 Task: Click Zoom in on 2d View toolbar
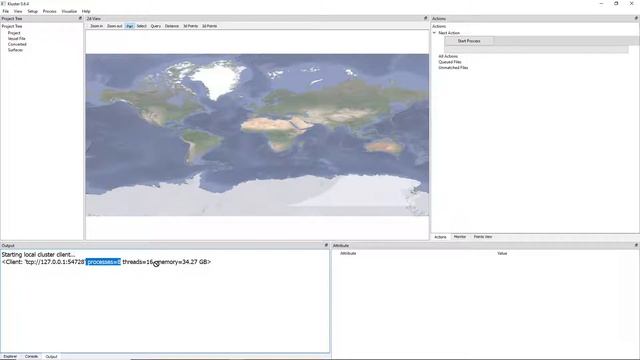[x=96, y=26]
